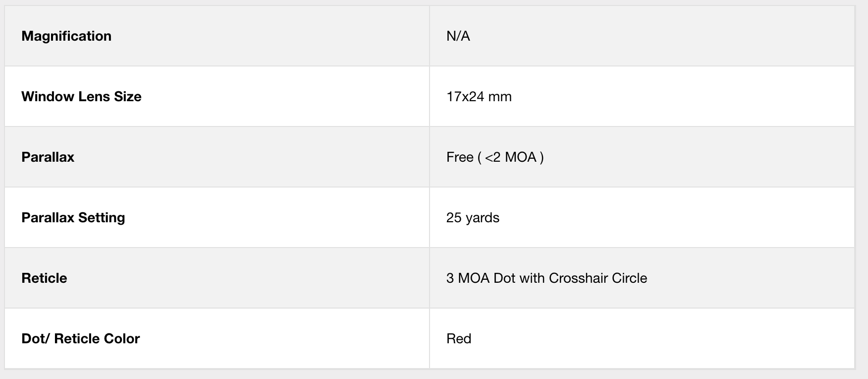Click the mm unit in lens size value
Screen dimensions: 868x379
click(500, 97)
